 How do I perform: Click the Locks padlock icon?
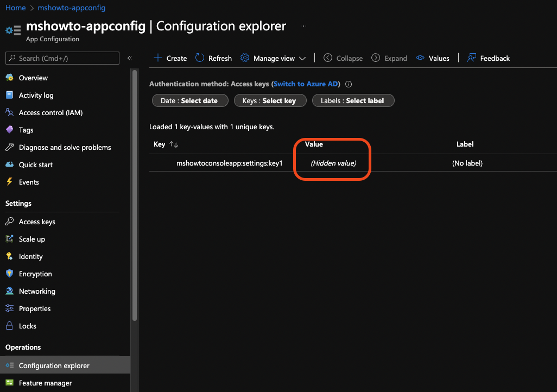[x=10, y=326]
